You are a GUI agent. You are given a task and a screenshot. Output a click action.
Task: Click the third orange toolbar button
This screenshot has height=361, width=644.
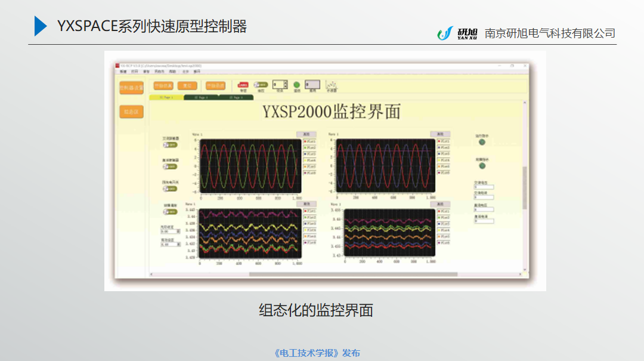(216, 85)
